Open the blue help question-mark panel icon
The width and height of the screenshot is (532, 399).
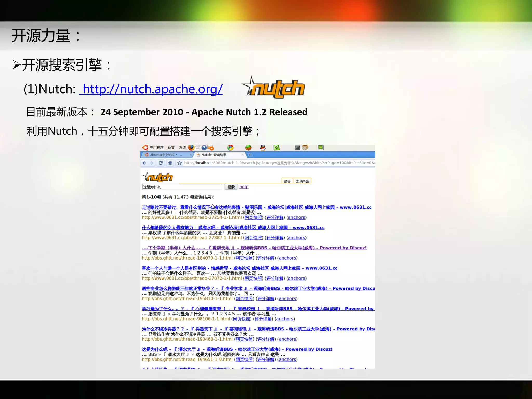204,148
